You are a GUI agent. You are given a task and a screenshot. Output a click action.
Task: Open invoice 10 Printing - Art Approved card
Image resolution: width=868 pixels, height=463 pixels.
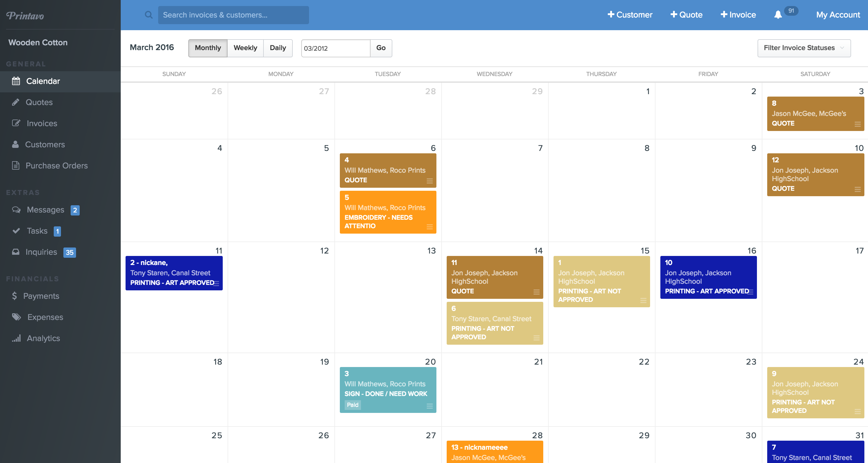tap(708, 277)
